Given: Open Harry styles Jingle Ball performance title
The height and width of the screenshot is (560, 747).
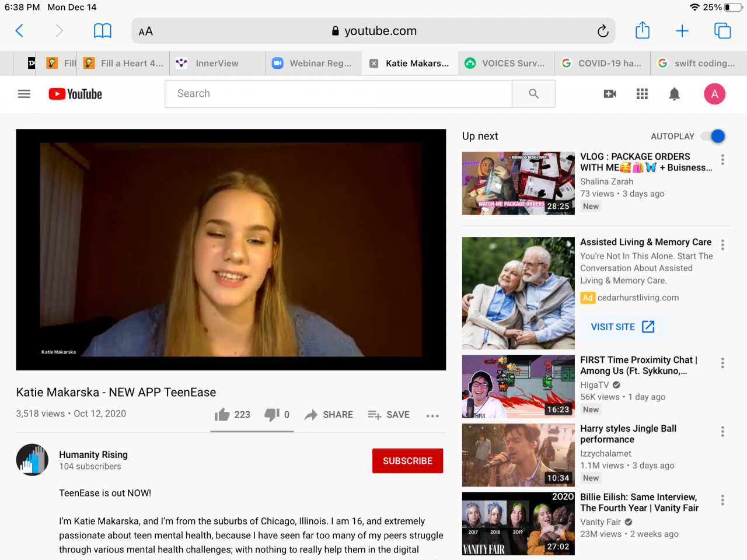Looking at the screenshot, I should pyautogui.click(x=629, y=434).
